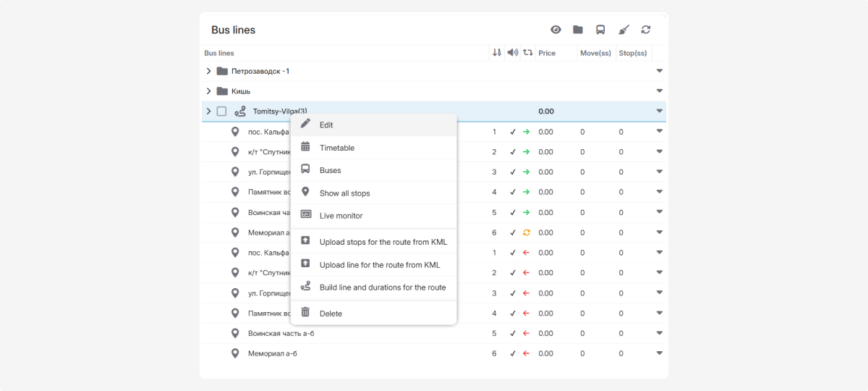Click the sort order column header icon
The width and height of the screenshot is (868, 391).
coord(496,53)
